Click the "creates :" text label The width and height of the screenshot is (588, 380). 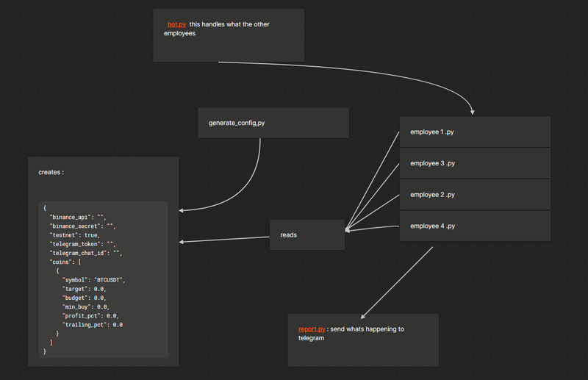pyautogui.click(x=51, y=172)
